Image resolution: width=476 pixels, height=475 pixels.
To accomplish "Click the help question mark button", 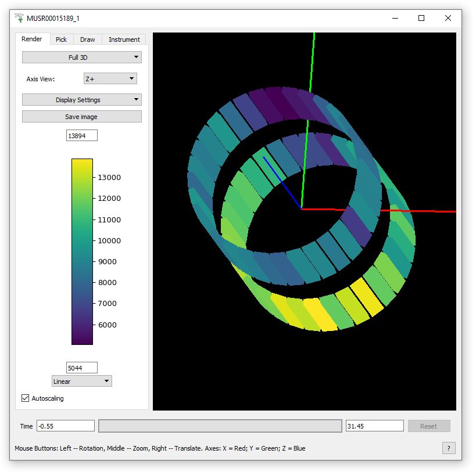I will click(448, 448).
